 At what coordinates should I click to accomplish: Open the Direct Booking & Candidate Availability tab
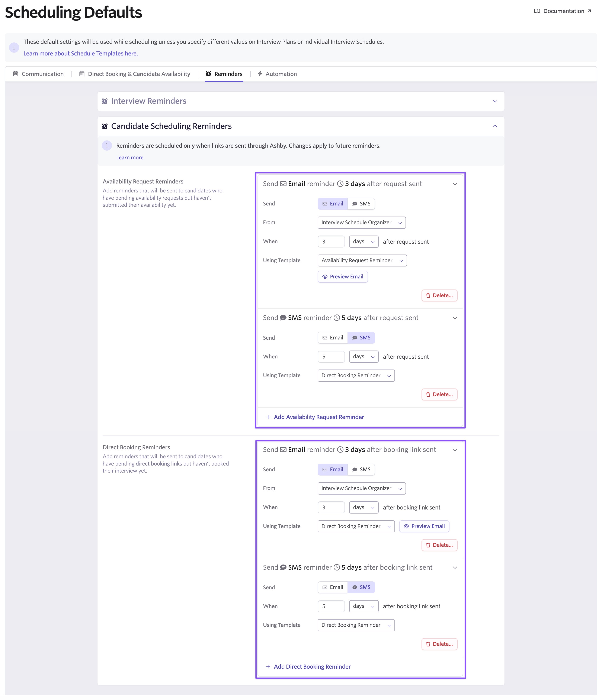click(x=135, y=74)
